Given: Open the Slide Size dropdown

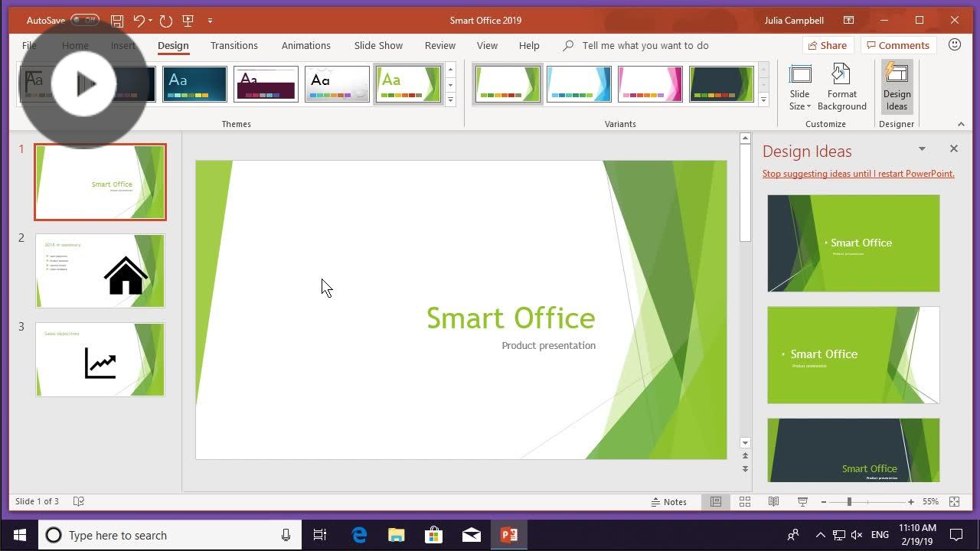Looking at the screenshot, I should [799, 88].
